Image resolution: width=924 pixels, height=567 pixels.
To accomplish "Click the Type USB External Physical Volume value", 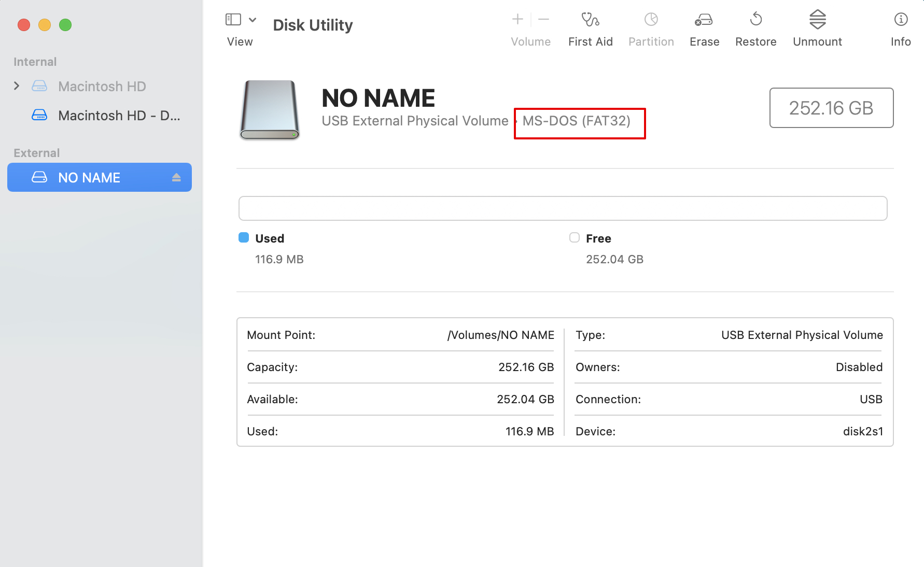I will tap(802, 335).
